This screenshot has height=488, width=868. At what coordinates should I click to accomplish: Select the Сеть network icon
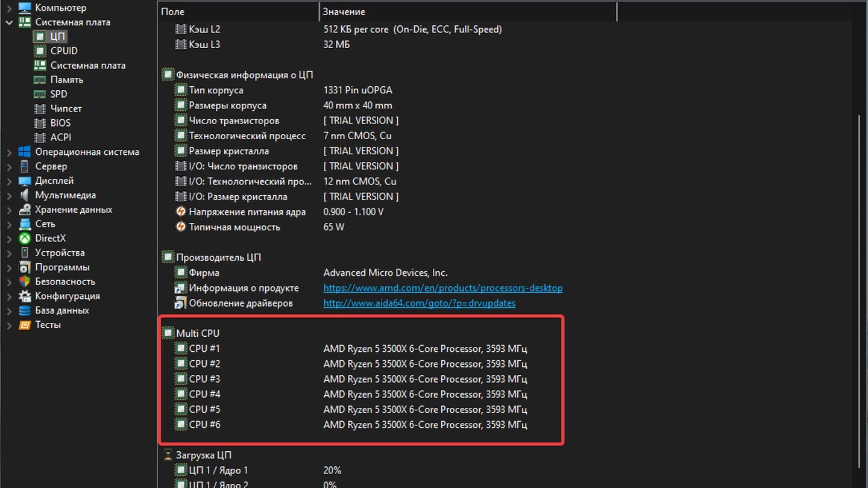[x=25, y=224]
